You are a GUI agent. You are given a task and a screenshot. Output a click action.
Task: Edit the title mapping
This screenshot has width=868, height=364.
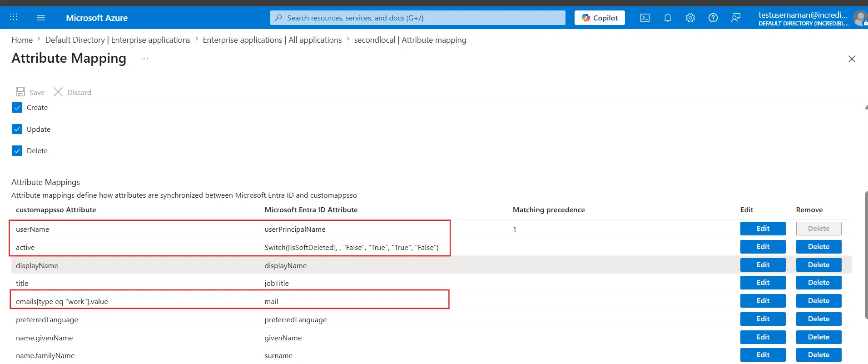point(763,283)
